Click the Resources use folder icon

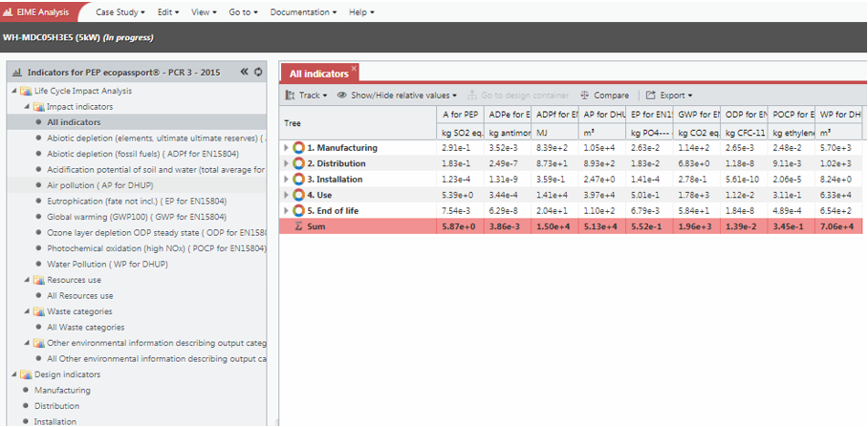click(x=39, y=280)
